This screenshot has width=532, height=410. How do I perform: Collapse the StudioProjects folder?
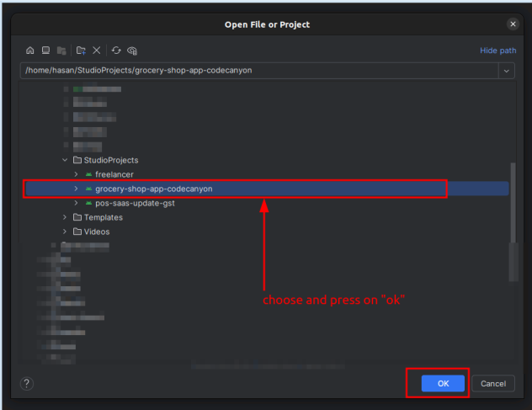(65, 160)
